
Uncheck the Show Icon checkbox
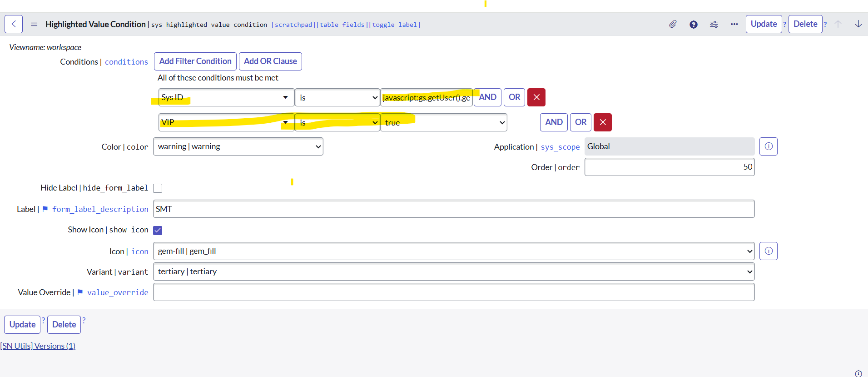pyautogui.click(x=158, y=230)
